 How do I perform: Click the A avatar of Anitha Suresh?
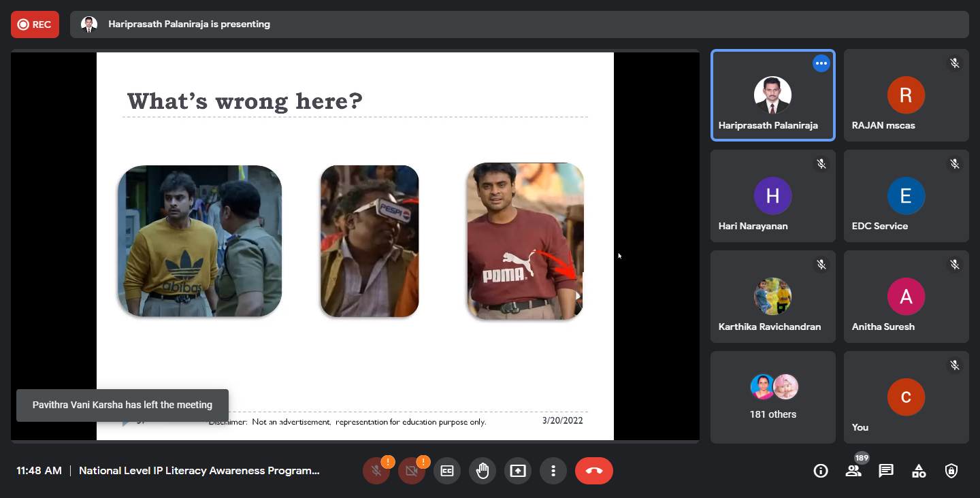click(906, 297)
